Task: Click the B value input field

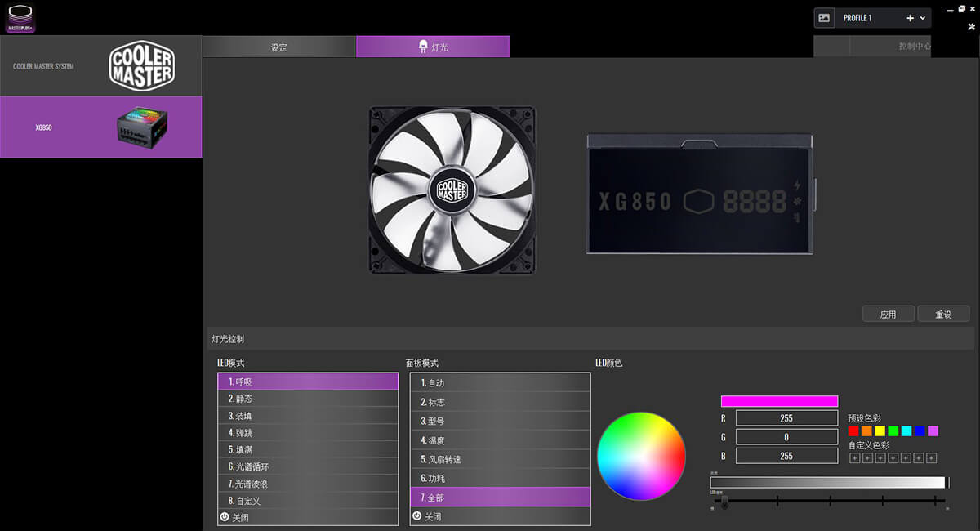Action: [x=786, y=456]
